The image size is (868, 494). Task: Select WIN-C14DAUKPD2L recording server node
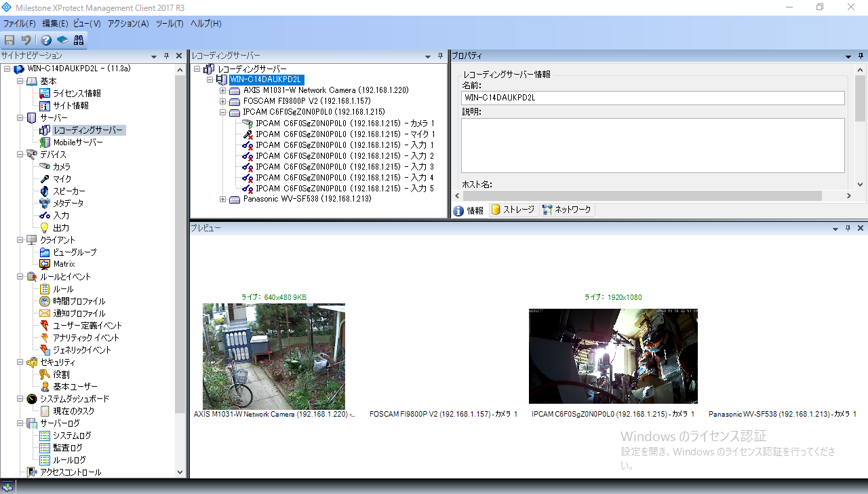[266, 79]
